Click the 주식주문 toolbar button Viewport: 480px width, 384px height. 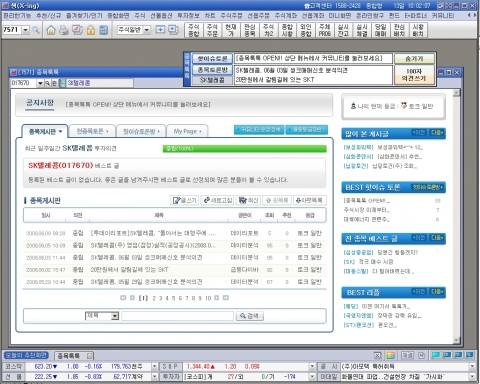(x=212, y=30)
